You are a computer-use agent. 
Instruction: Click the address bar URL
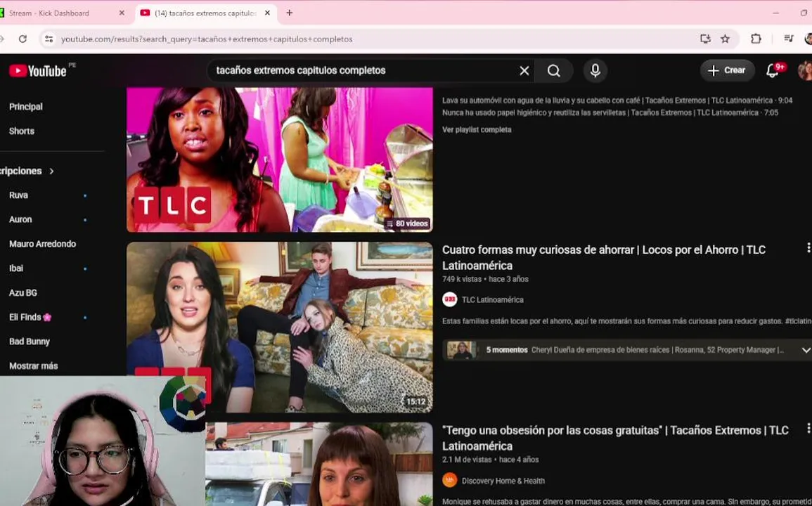click(207, 39)
